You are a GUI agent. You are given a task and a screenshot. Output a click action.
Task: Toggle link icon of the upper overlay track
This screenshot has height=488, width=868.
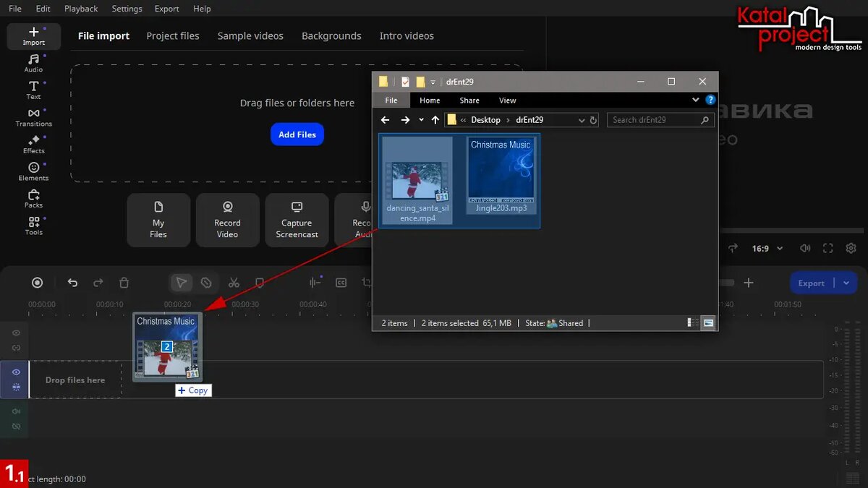16,348
